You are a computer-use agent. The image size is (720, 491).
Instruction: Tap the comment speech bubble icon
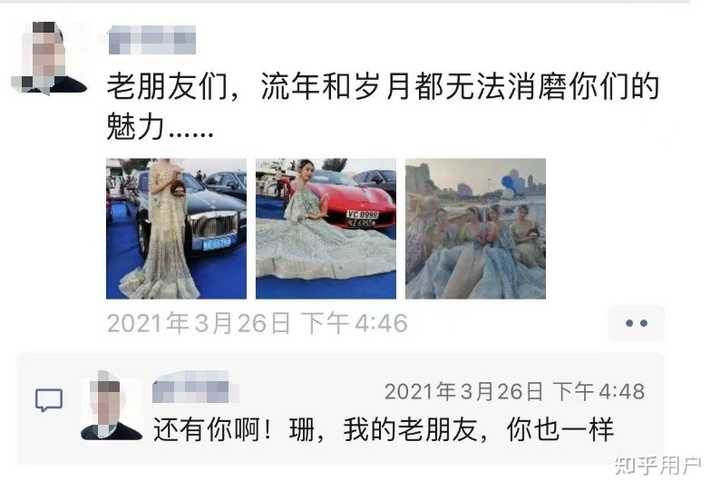pyautogui.click(x=49, y=400)
